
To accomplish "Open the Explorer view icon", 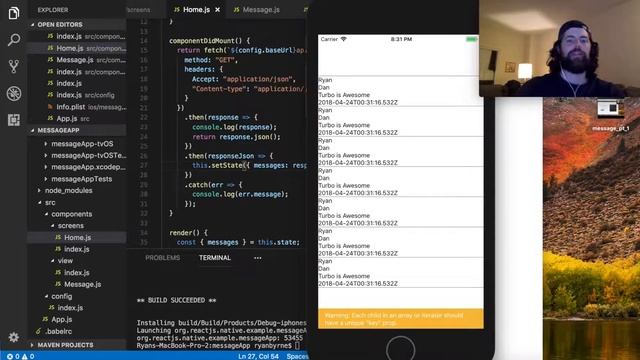I will (13, 13).
